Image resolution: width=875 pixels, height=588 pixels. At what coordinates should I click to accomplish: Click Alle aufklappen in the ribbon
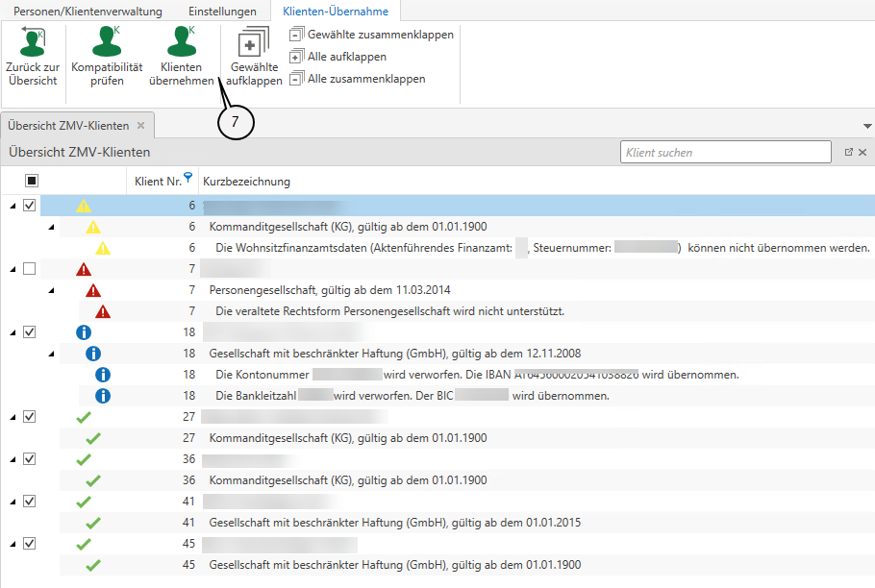tap(296, 57)
